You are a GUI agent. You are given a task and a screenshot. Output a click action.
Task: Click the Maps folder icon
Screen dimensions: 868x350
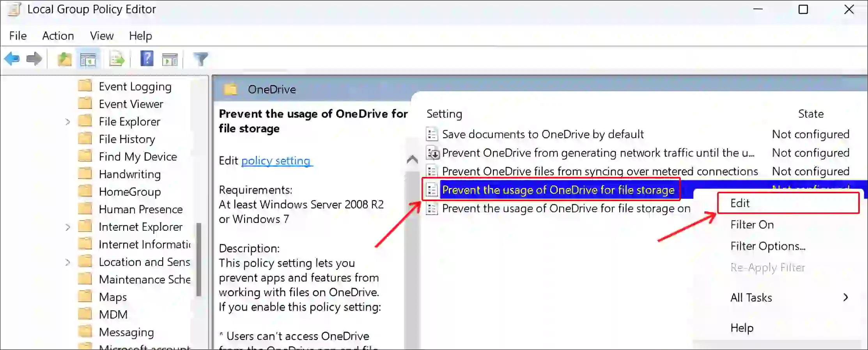[85, 296]
